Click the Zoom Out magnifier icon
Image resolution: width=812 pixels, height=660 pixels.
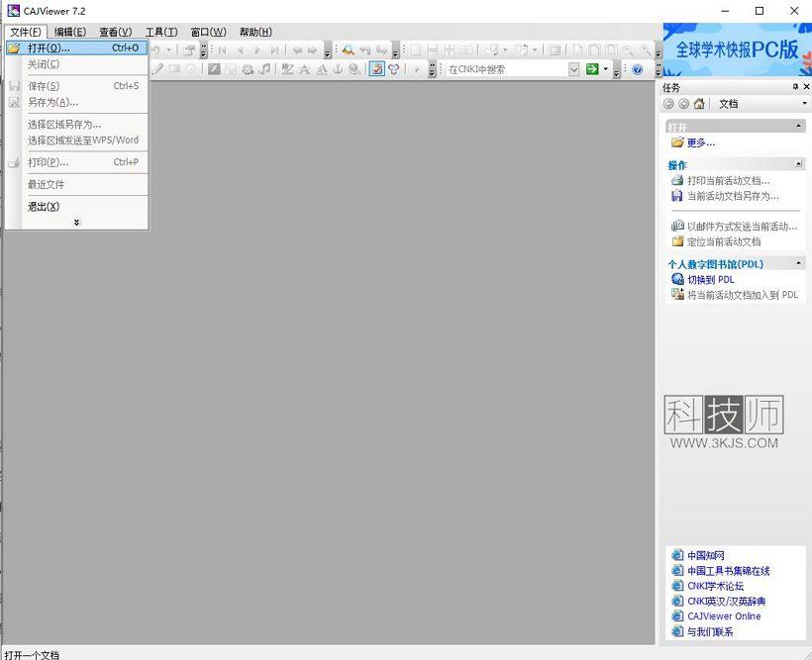(x=628, y=50)
